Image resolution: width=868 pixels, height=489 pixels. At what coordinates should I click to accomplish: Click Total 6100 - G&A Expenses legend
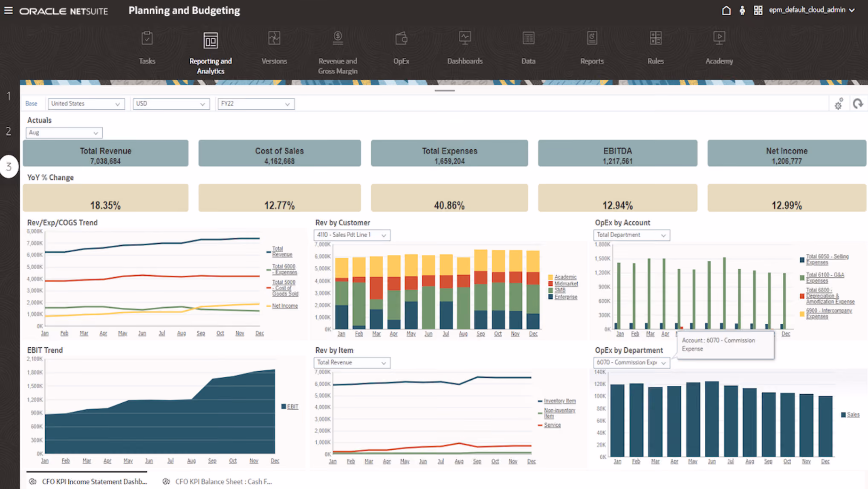(825, 278)
